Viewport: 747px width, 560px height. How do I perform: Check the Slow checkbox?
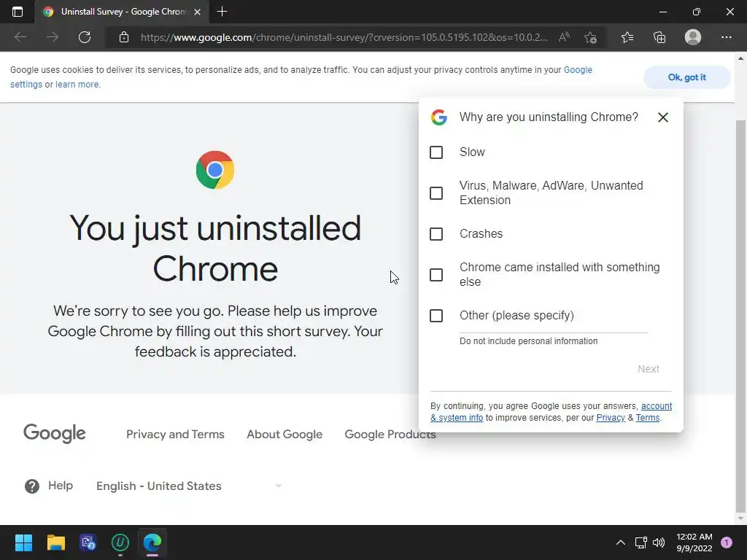click(x=436, y=152)
